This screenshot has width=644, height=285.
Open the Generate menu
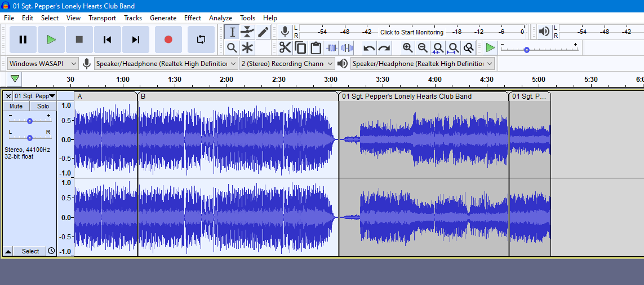(x=163, y=18)
